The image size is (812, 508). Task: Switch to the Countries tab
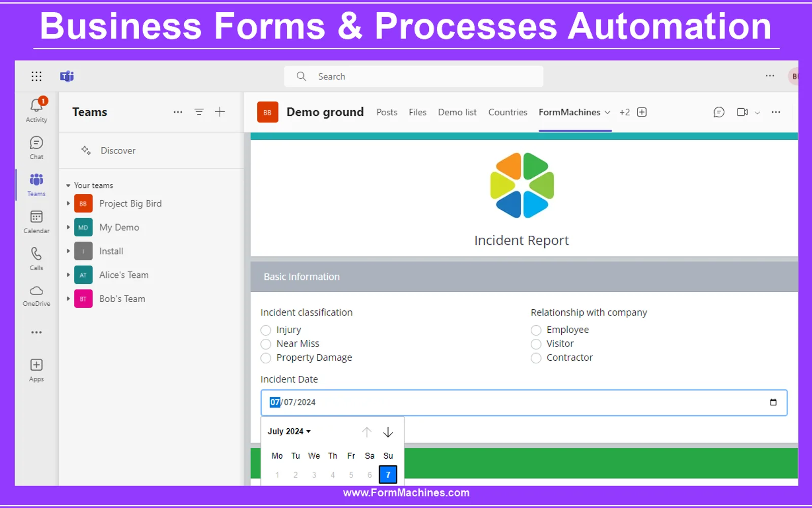[x=507, y=112]
